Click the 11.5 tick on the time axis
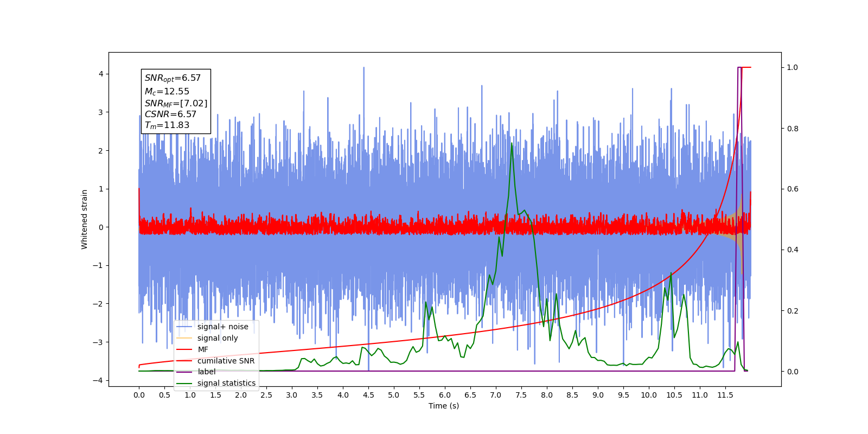 [725, 395]
